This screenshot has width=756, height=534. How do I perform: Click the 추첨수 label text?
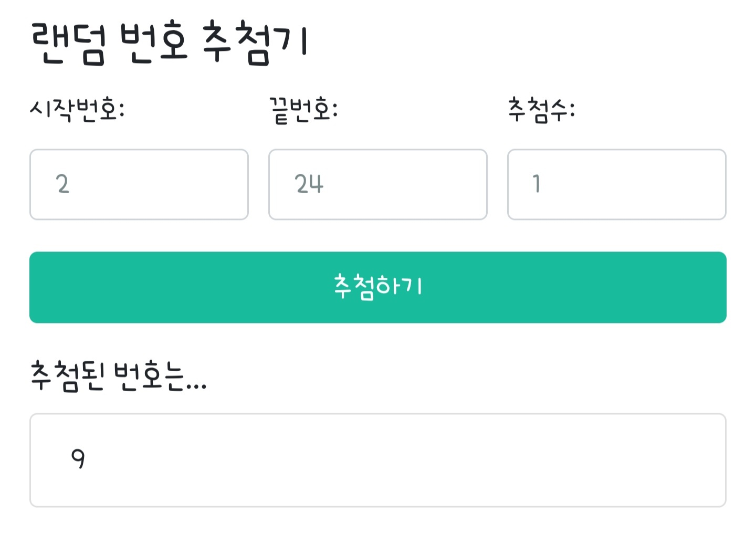pos(541,110)
